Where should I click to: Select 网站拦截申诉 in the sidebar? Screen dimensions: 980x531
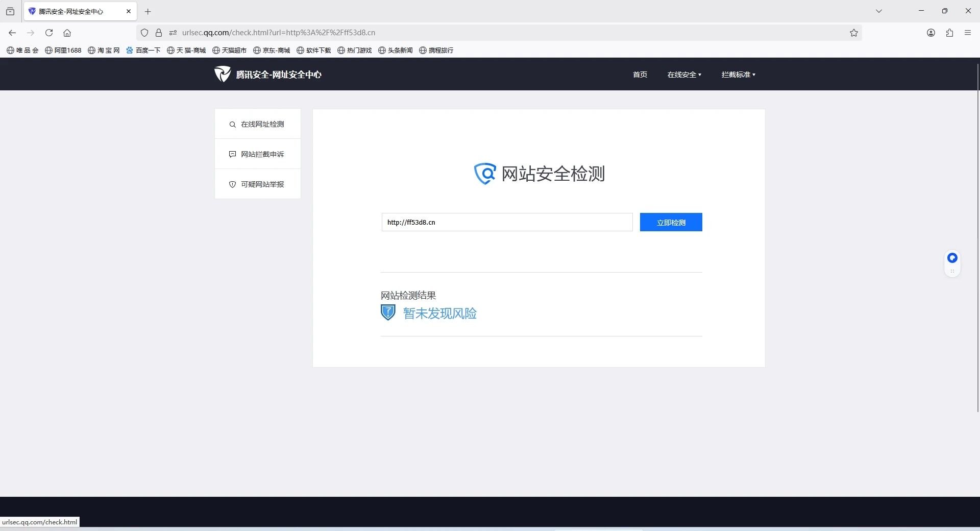pyautogui.click(x=258, y=154)
